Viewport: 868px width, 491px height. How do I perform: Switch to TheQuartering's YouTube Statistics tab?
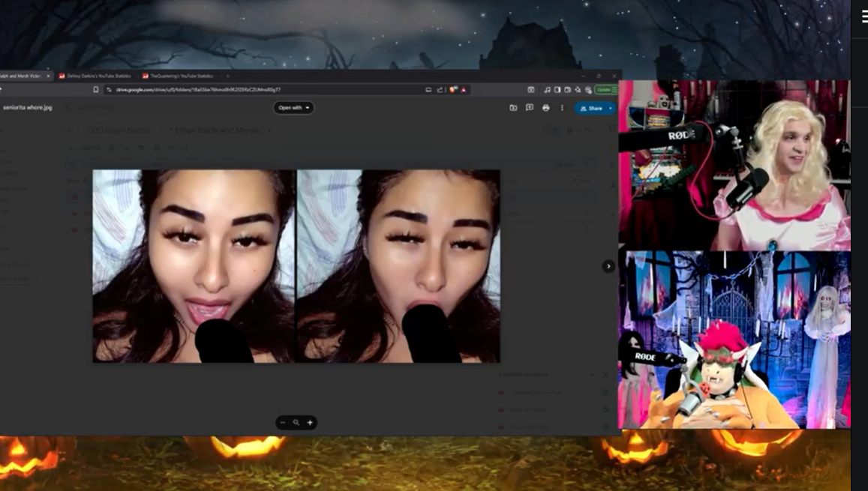coord(180,76)
